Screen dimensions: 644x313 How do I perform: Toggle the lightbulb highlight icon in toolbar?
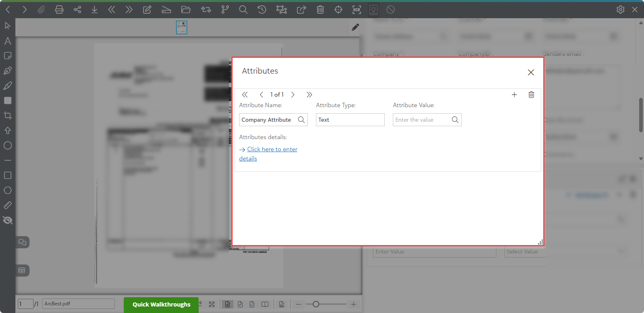[373, 10]
